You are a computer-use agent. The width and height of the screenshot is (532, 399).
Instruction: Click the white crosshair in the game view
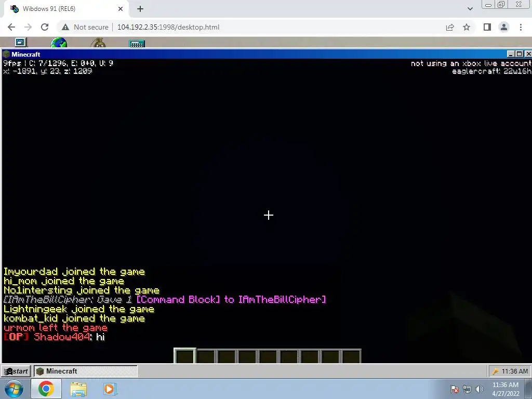pos(269,215)
